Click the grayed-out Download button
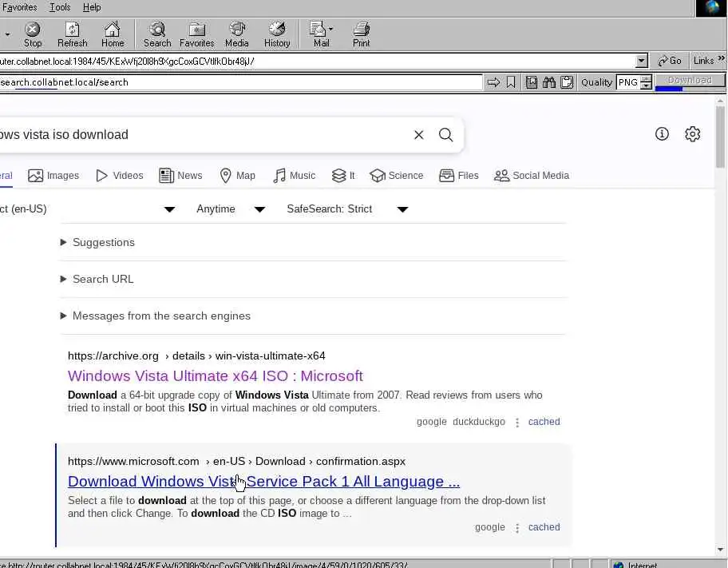Viewport: 728px width, 568px height. coord(690,81)
